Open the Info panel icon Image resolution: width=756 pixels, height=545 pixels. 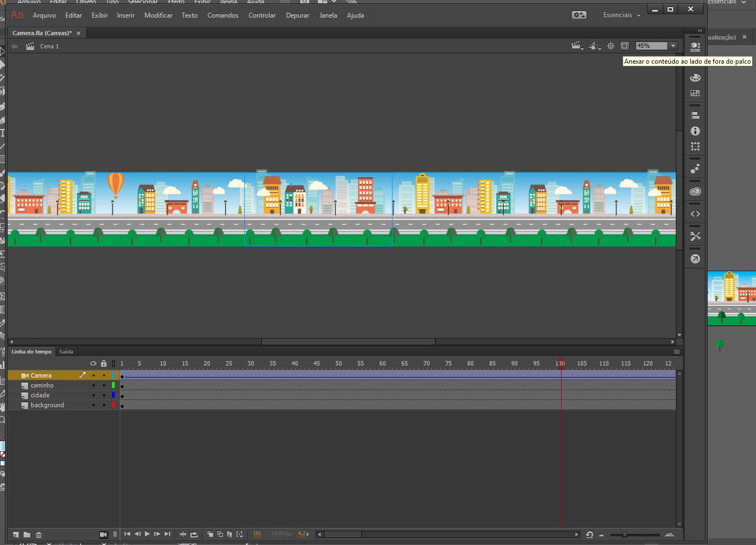click(x=695, y=131)
